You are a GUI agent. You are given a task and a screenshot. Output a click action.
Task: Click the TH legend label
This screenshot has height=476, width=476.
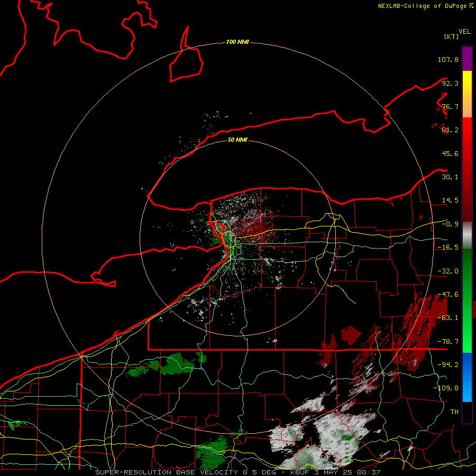(x=454, y=411)
